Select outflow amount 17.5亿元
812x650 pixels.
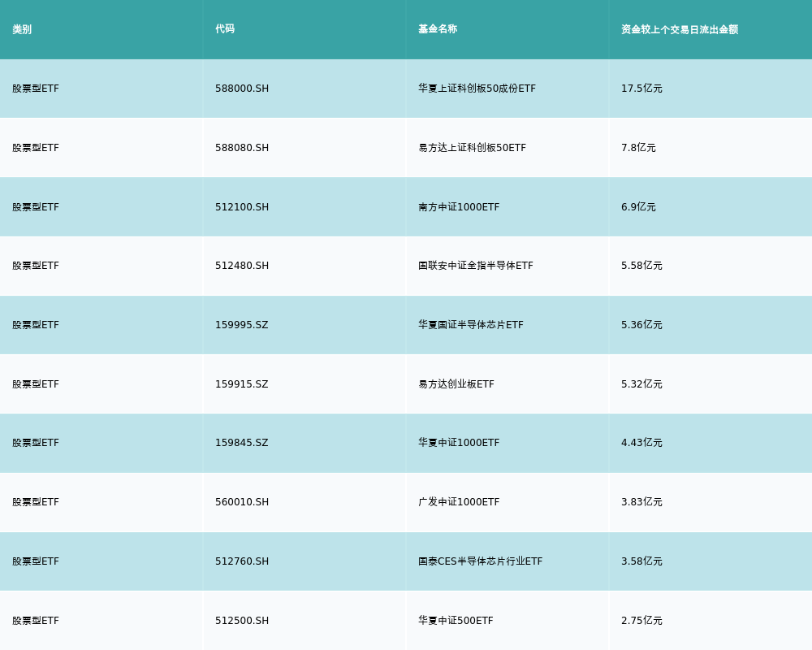point(641,89)
